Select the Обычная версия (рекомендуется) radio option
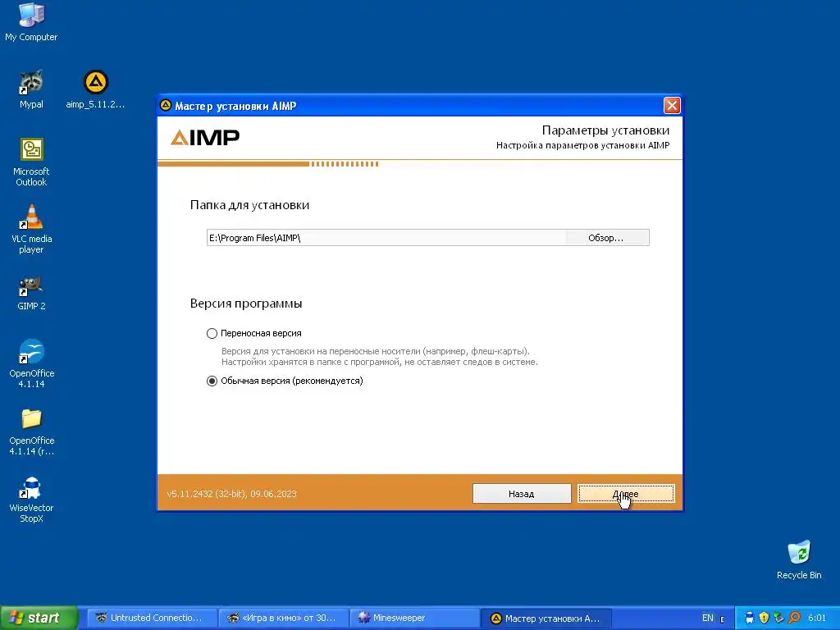Image resolution: width=840 pixels, height=630 pixels. 212,381
